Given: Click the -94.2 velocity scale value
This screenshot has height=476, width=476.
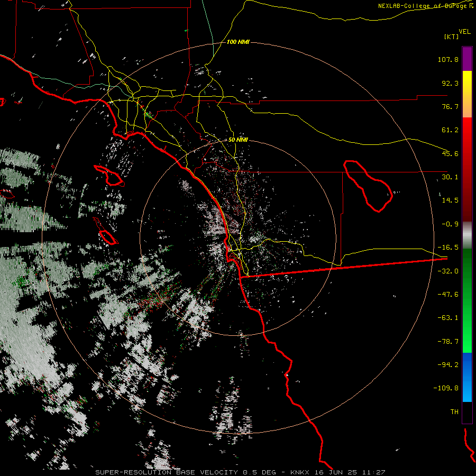Looking at the screenshot, I should tap(448, 365).
